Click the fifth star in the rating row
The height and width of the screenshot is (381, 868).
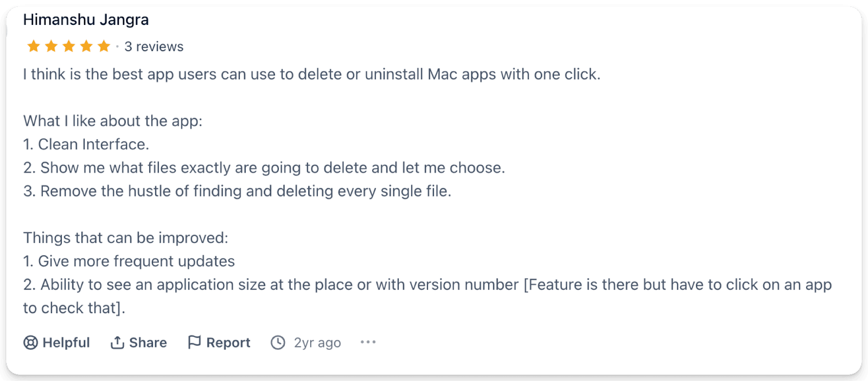[104, 46]
